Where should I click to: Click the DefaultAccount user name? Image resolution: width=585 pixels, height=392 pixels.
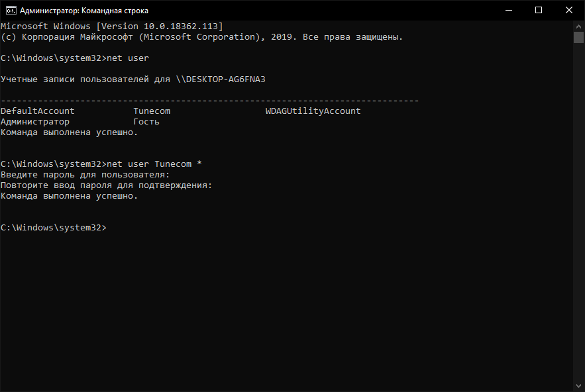click(x=38, y=111)
